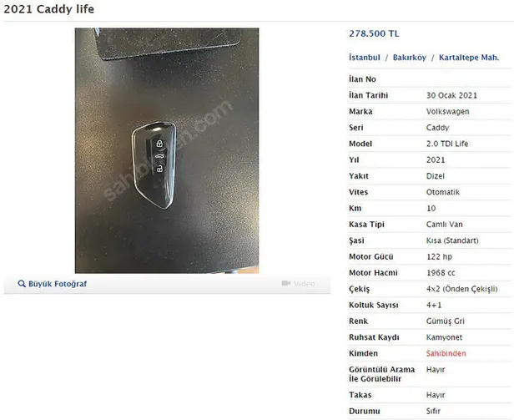This screenshot has width=514, height=420.
Task: Click the Kısa (Standart) chassis value
Action: pos(452,240)
